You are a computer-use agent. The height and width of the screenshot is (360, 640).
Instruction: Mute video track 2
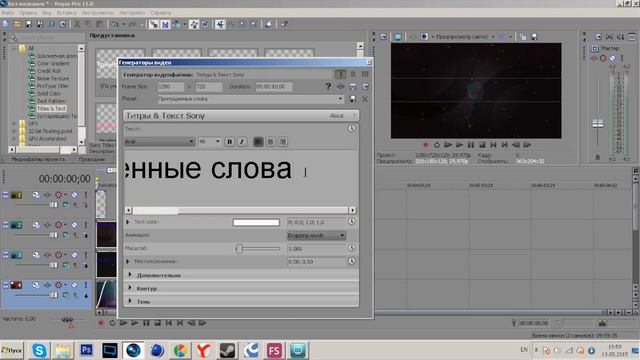click(75, 225)
